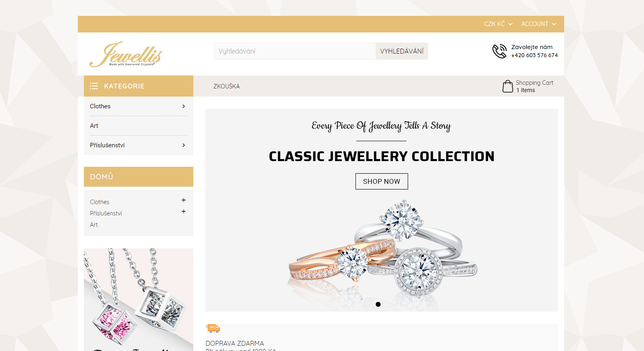Open the Account dropdown menu
The height and width of the screenshot is (351, 644).
pyautogui.click(x=539, y=24)
